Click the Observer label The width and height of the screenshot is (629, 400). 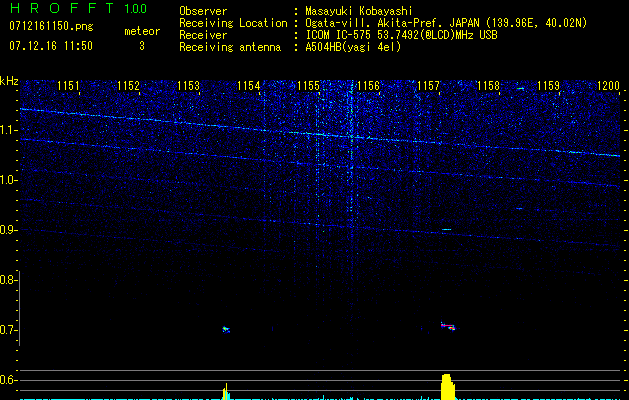(203, 11)
